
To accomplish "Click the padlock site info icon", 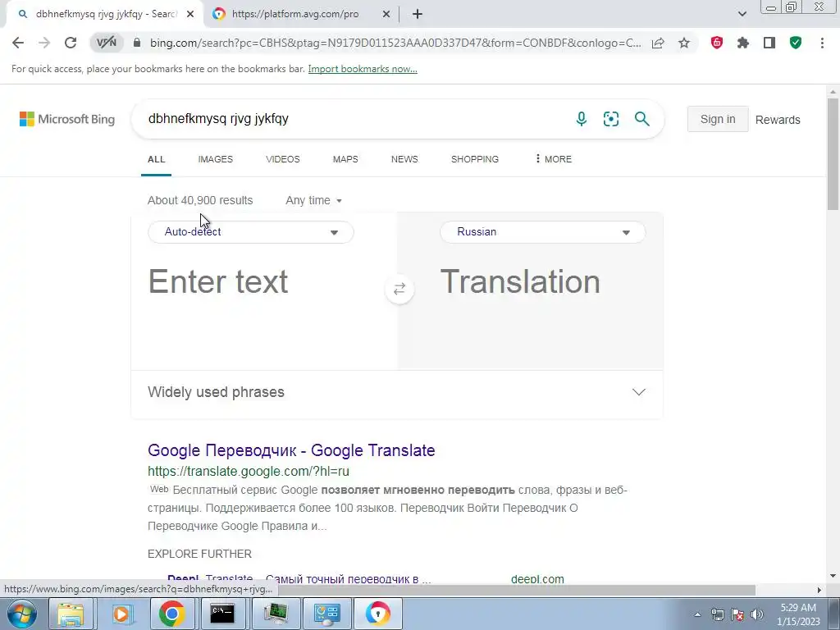I will 137,43.
